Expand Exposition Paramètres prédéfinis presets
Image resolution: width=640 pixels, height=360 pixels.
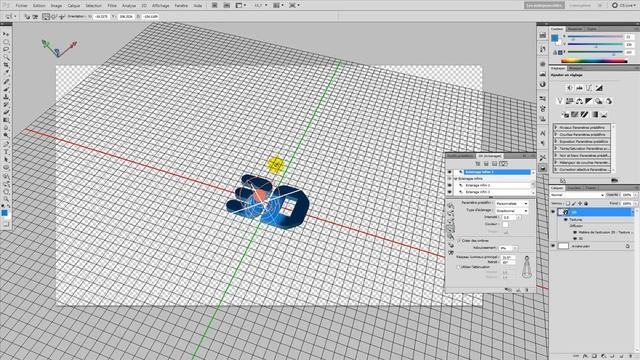[556, 141]
